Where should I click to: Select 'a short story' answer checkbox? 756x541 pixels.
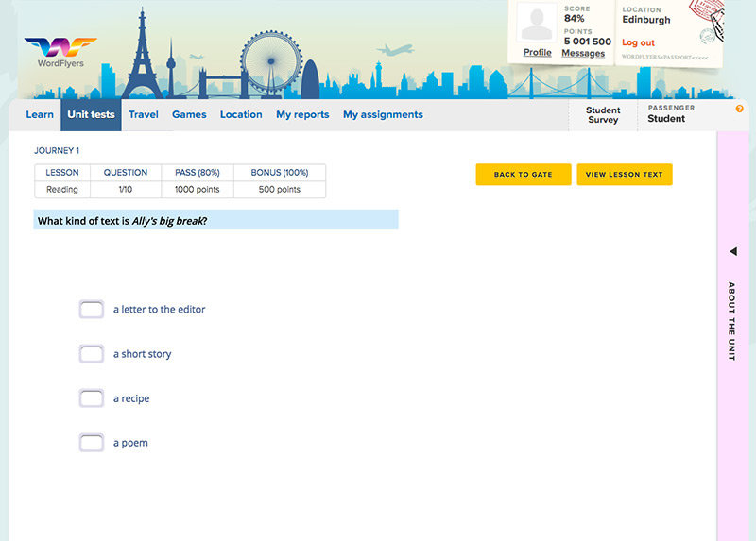92,354
